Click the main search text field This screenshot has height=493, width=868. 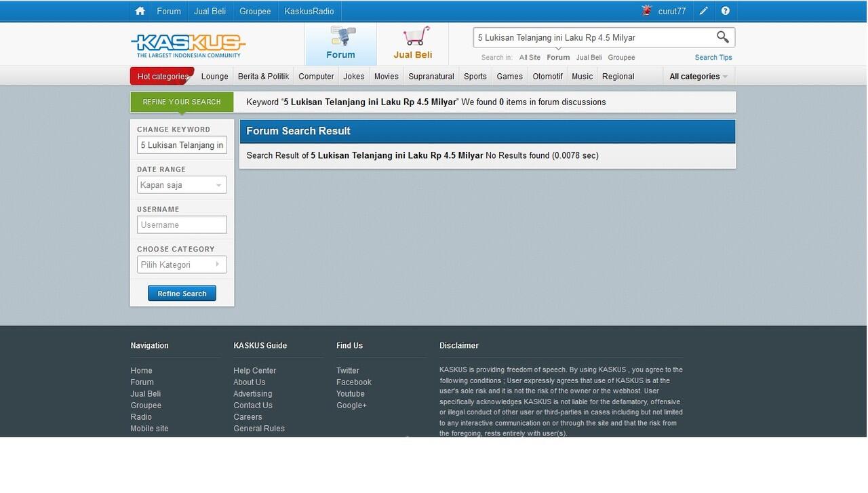594,37
